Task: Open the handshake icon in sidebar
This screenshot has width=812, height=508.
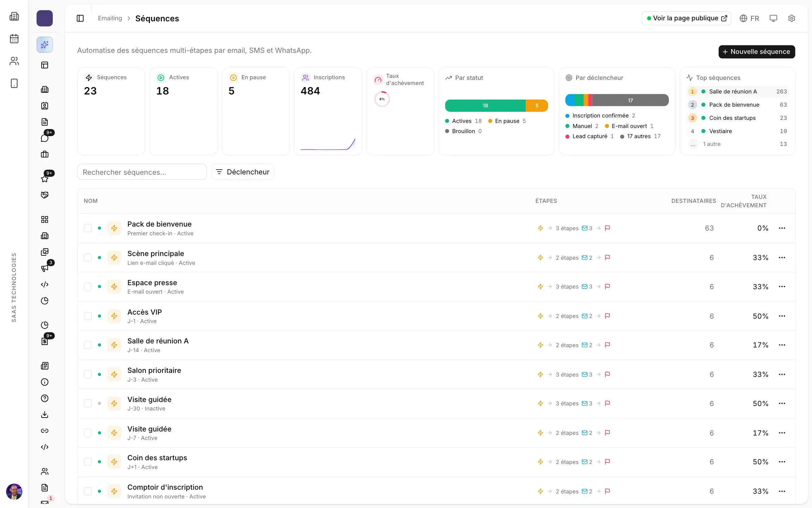Action: click(x=45, y=195)
